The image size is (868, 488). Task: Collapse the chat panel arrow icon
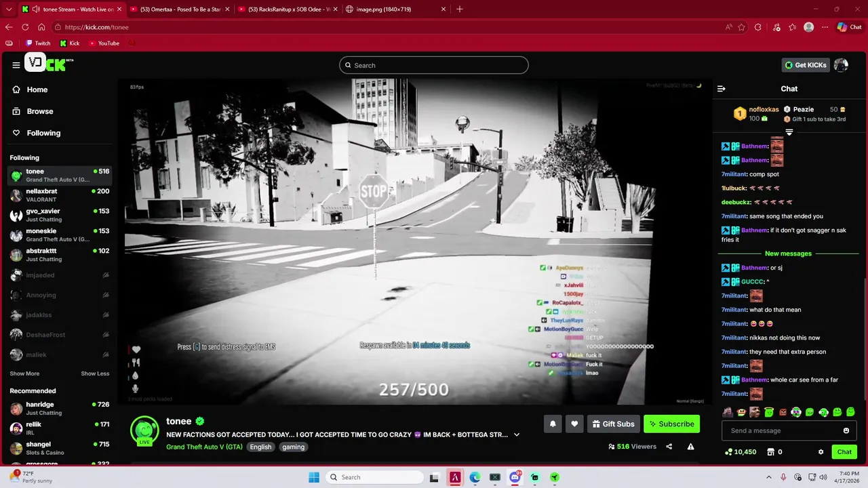721,89
